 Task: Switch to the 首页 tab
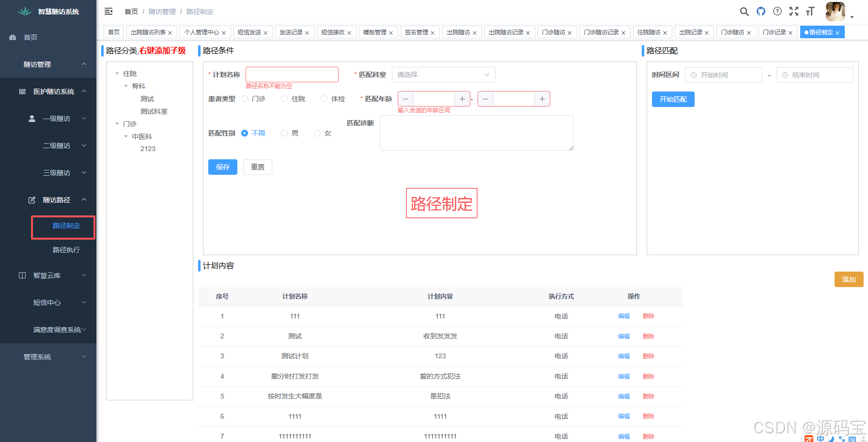pyautogui.click(x=114, y=32)
